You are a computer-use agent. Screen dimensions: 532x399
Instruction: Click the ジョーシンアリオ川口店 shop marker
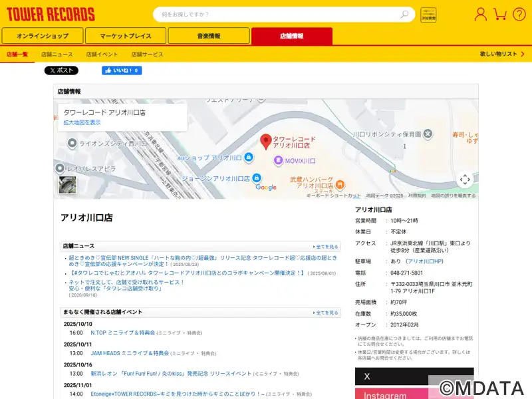(x=257, y=178)
